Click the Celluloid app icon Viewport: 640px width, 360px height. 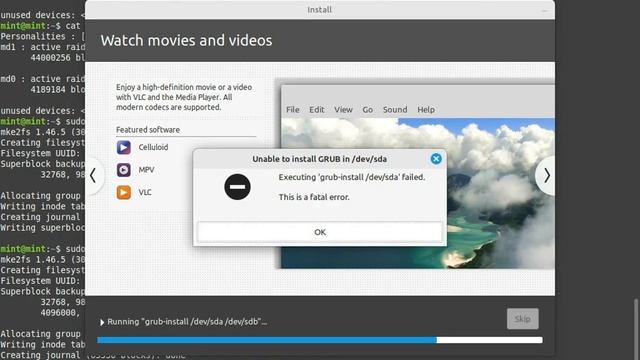point(124,147)
